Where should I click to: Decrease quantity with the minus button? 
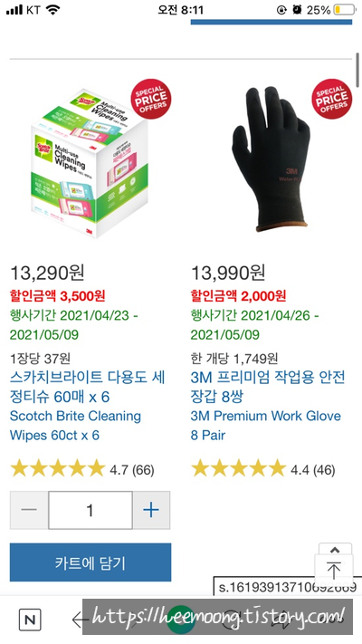pos(29,510)
